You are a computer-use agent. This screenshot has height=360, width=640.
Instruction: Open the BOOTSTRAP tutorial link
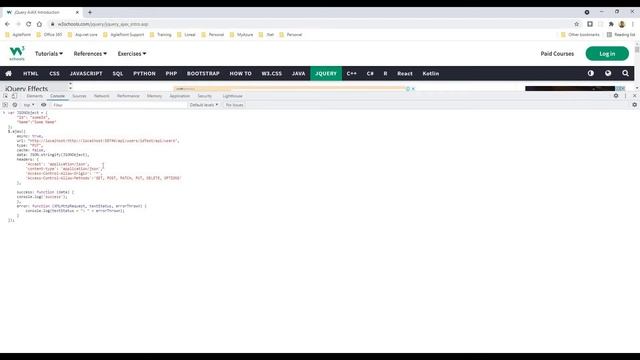[203, 73]
